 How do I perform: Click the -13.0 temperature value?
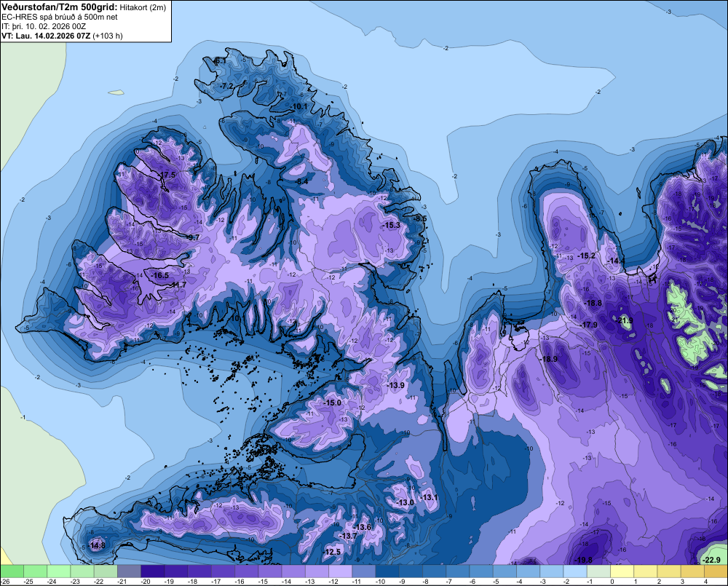405,502
